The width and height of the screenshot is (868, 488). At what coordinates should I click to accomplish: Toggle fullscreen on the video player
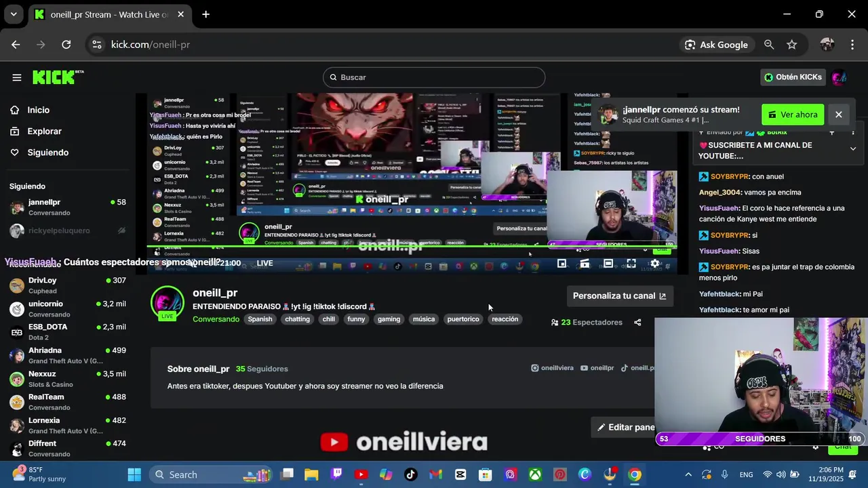[631, 263]
